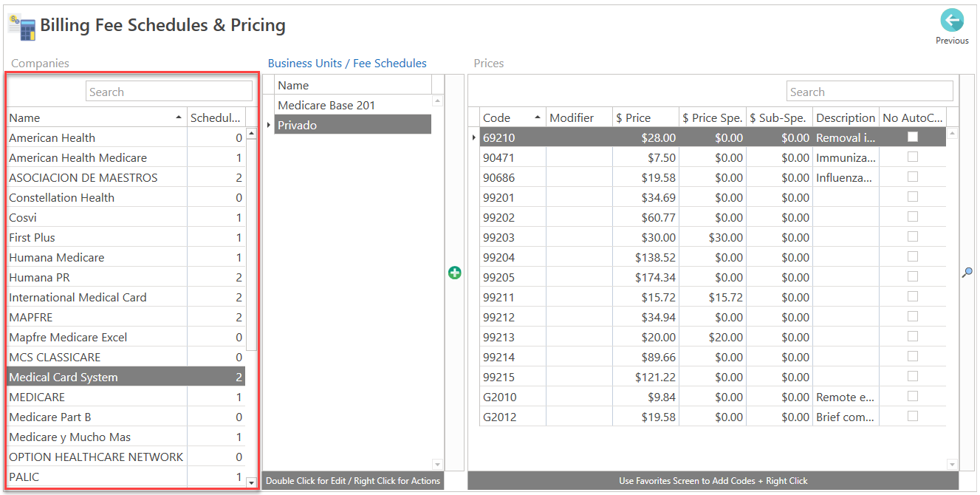Click fee schedules list Name column header
This screenshot has width=980, height=495.
[352, 85]
